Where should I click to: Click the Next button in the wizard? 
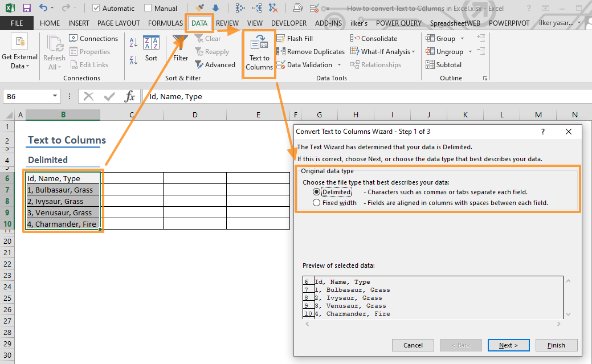(x=508, y=345)
